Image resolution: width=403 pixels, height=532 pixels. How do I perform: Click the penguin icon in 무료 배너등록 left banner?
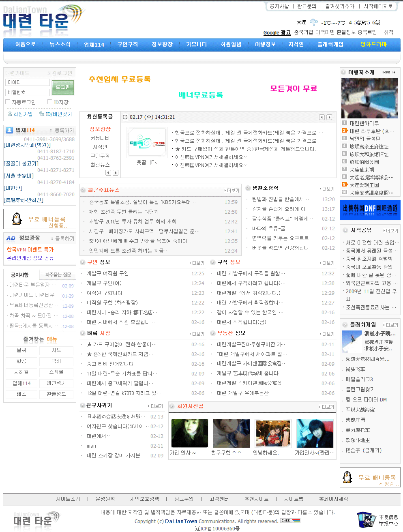click(17, 219)
